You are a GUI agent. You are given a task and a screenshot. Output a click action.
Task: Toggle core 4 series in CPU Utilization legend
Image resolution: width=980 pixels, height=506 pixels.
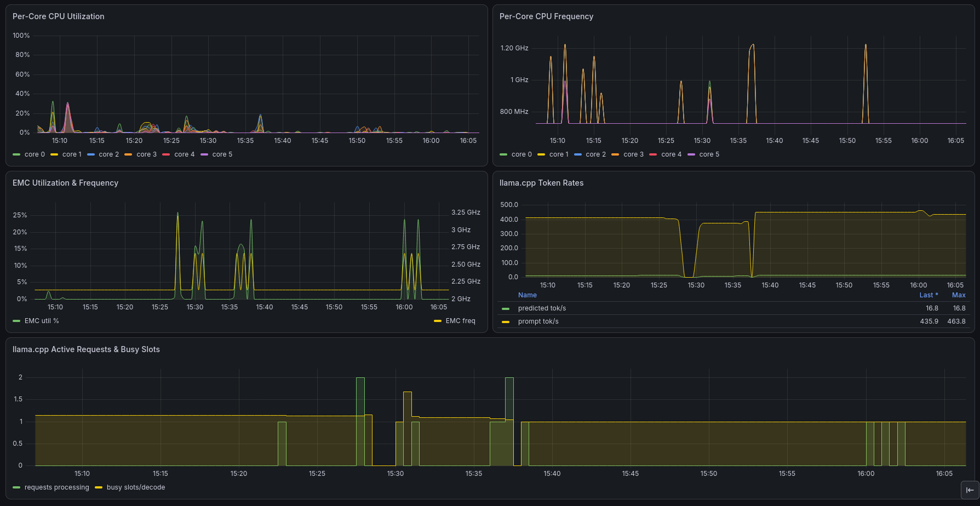(185, 154)
